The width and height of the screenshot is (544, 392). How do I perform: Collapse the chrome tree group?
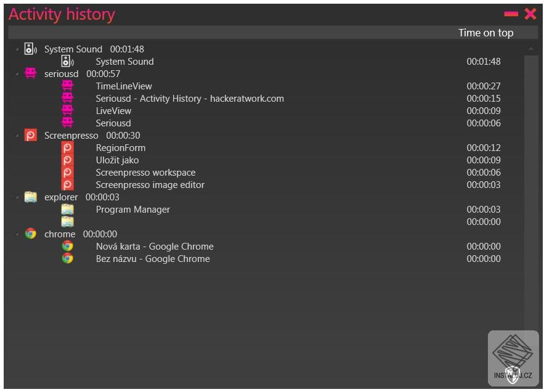[17, 234]
